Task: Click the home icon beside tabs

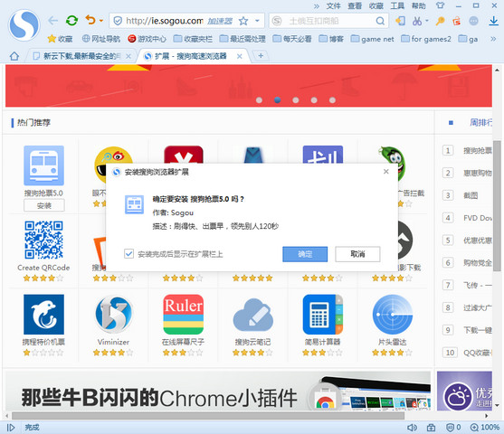Action: click(14, 56)
